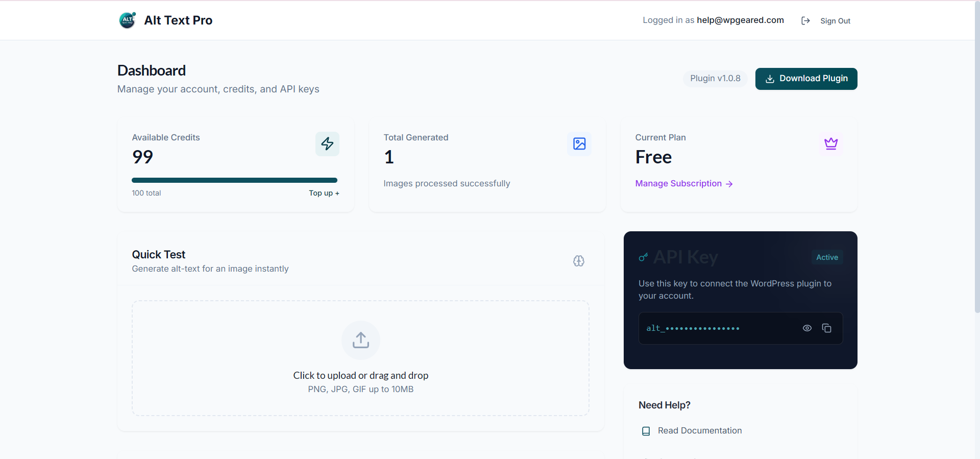Click the lightning bolt credits icon

pos(327,143)
